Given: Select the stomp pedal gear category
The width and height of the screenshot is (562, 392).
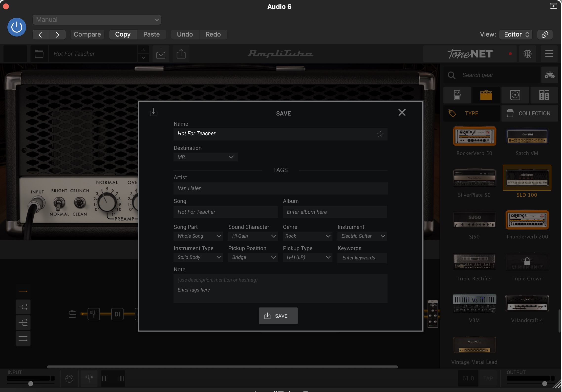Looking at the screenshot, I should tap(457, 95).
